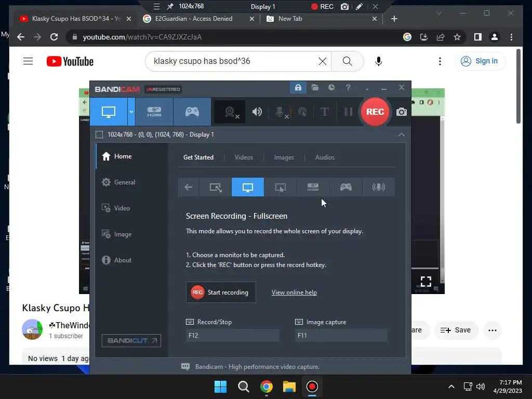Collapse the Bandicam panel with chevron
This screenshot has height=399, width=532.
402,135
